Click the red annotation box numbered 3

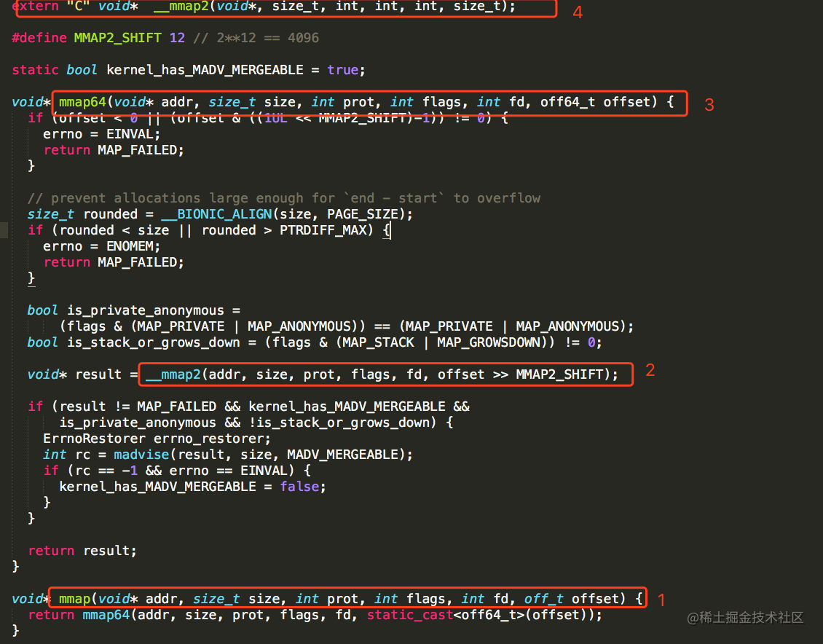709,104
